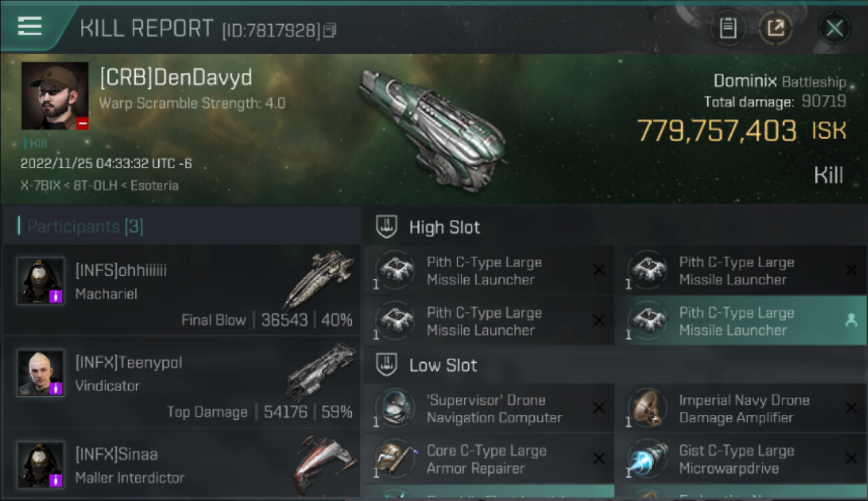Select the highlighted Pith C-Type Large Missile Launcher
The height and width of the screenshot is (501, 868).
(740, 321)
